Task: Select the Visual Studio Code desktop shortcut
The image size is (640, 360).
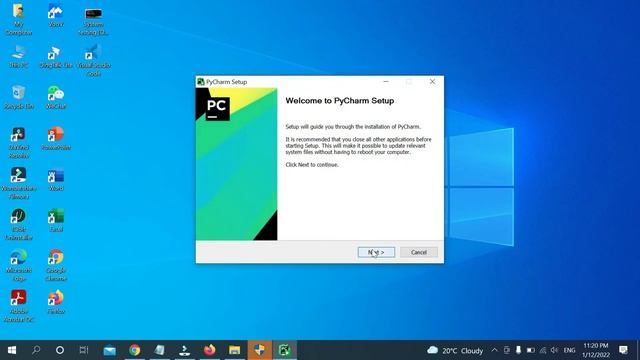Action: [93, 61]
